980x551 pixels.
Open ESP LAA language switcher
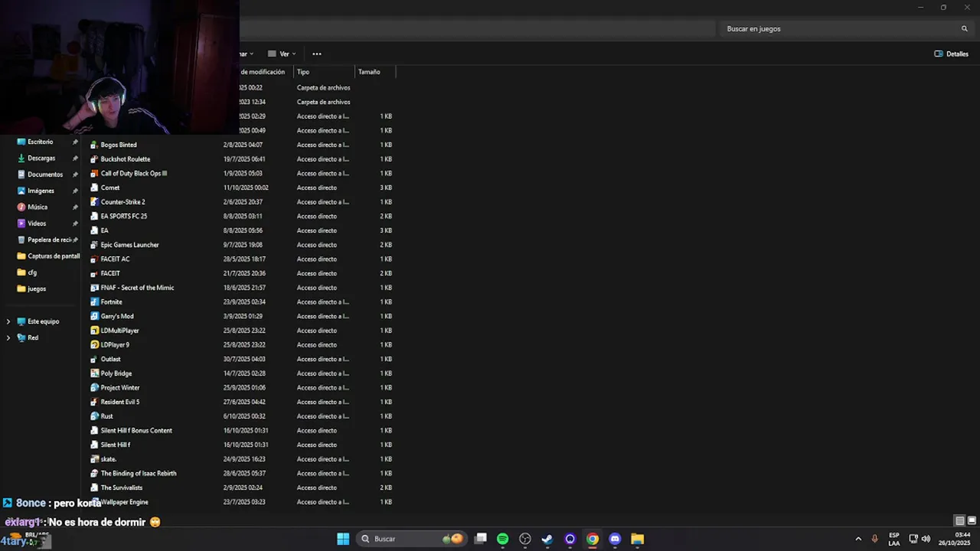pos(894,539)
